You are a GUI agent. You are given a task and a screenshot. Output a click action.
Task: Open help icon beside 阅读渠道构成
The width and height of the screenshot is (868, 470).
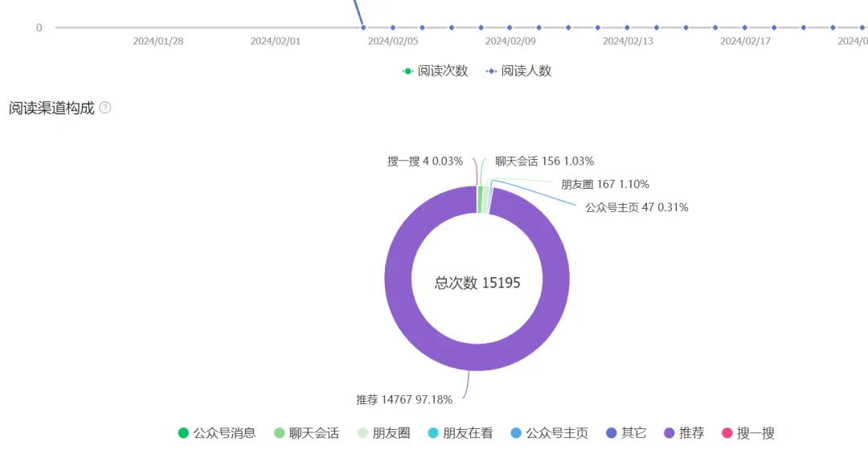click(x=105, y=108)
